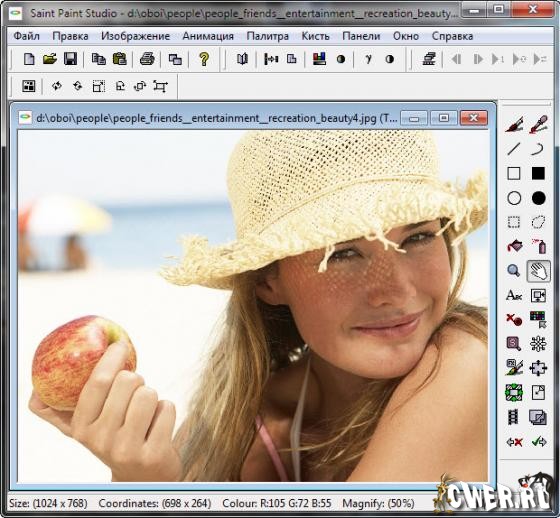Click the Coordinates (698 x 264) status text
The height and width of the screenshot is (518, 560).
click(x=155, y=503)
